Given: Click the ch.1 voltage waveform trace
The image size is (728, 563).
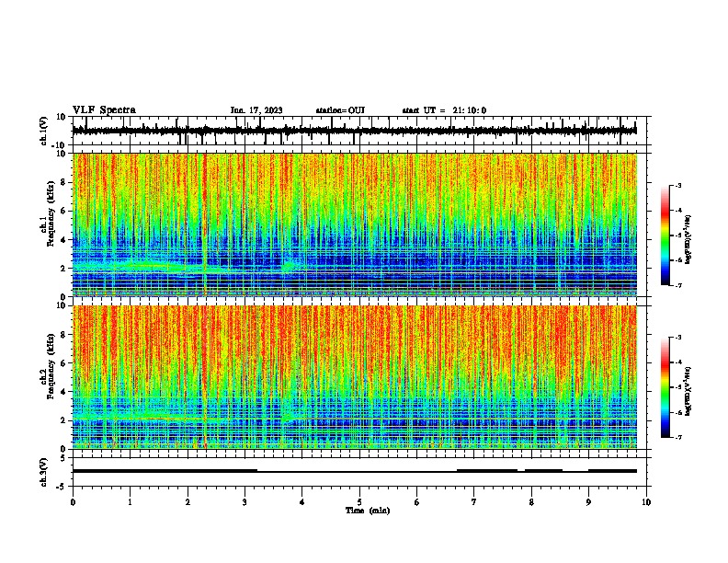Looking at the screenshot, I should click(x=354, y=131).
